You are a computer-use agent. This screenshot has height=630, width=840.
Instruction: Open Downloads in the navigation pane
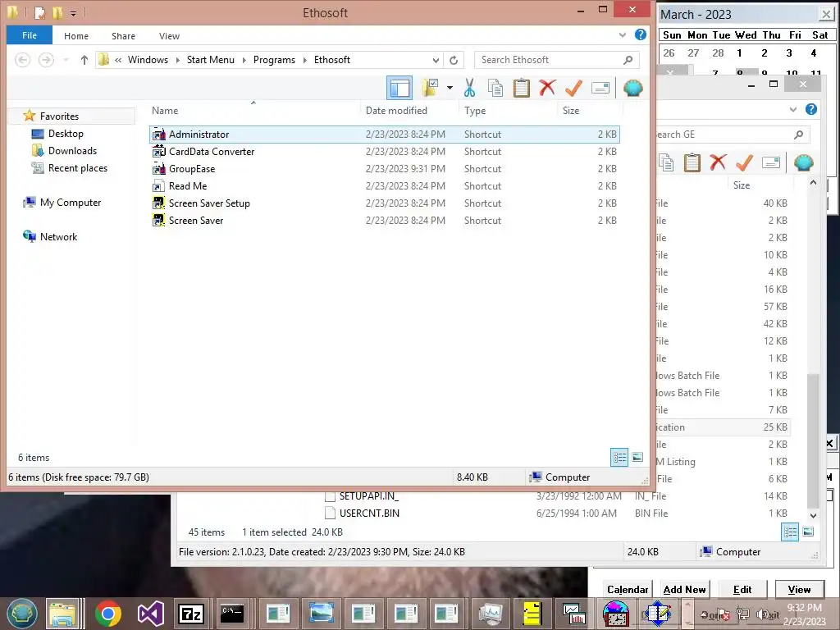72,151
